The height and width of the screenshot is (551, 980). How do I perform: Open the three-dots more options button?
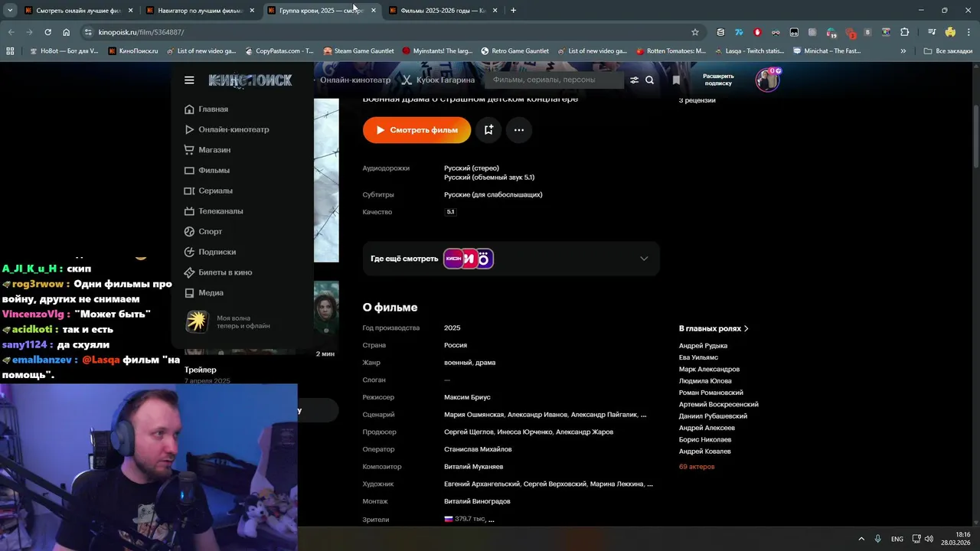point(519,130)
